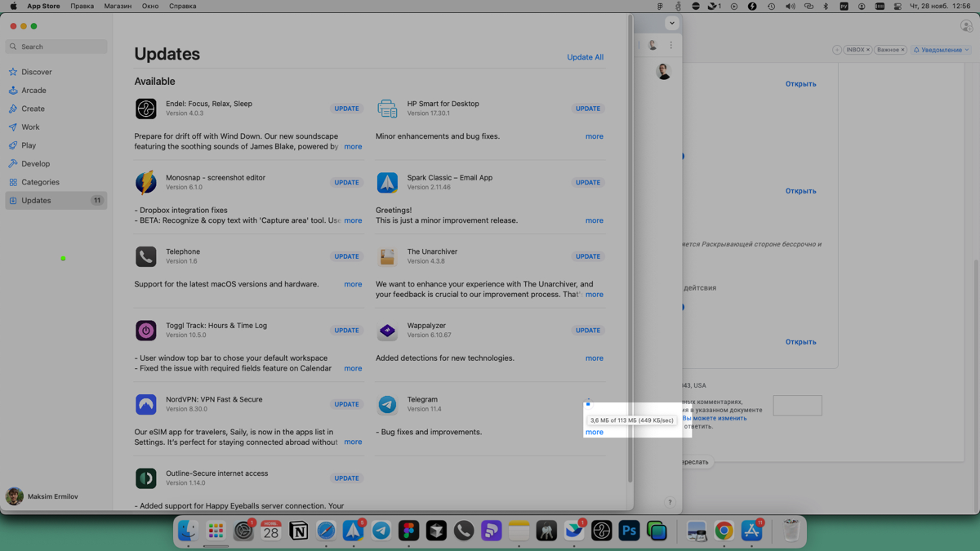Expand Spark Classic release notes with more
The width and height of the screenshot is (980, 551).
click(x=595, y=220)
